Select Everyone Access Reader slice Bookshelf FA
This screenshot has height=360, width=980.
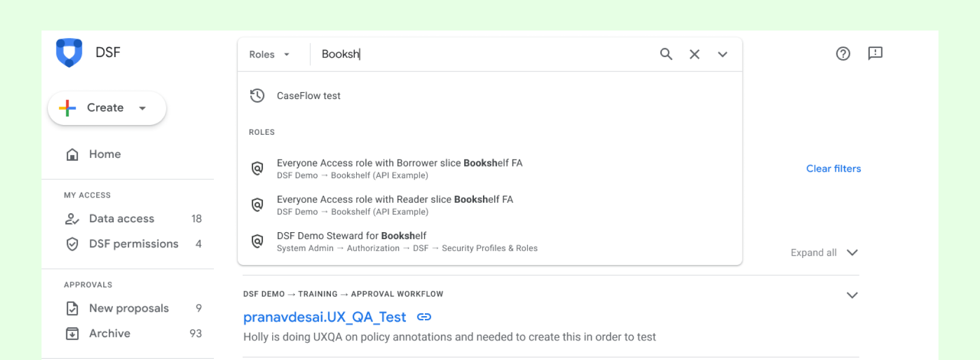[x=490, y=205]
